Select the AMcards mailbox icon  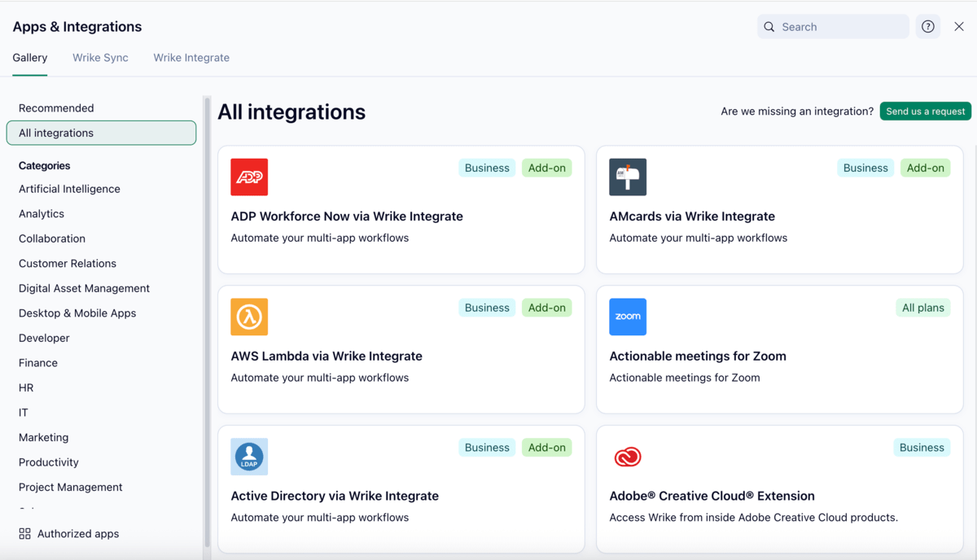(628, 177)
